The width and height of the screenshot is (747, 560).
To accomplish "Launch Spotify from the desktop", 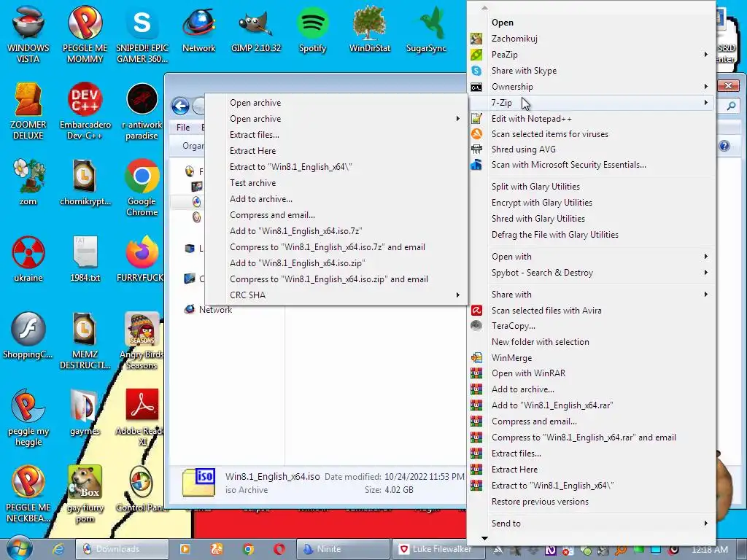I will coord(312,31).
